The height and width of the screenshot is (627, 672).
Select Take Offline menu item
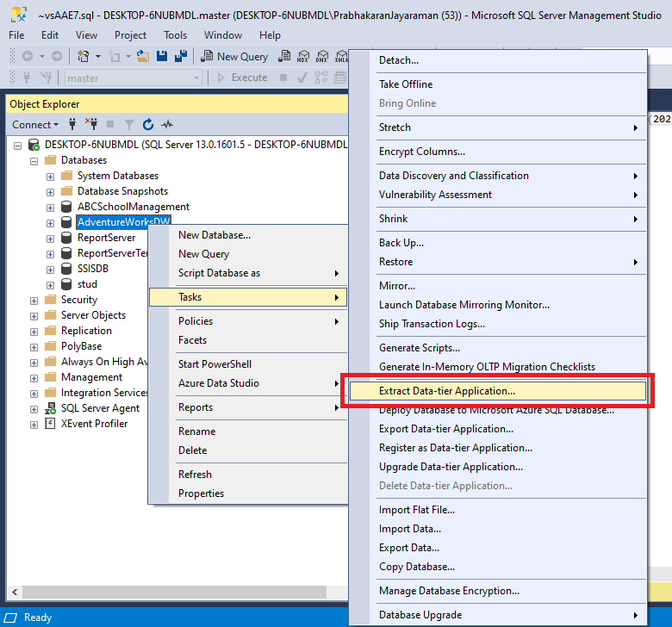tap(498, 84)
